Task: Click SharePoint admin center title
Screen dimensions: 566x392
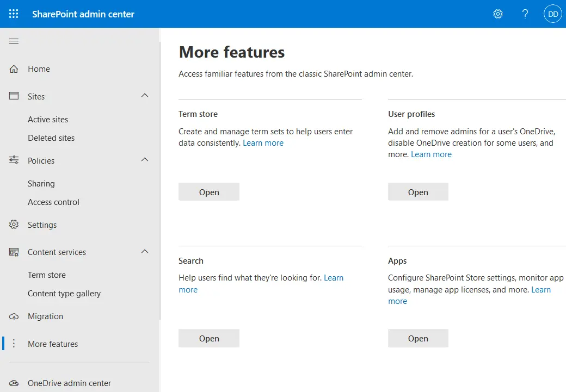Action: click(x=83, y=14)
